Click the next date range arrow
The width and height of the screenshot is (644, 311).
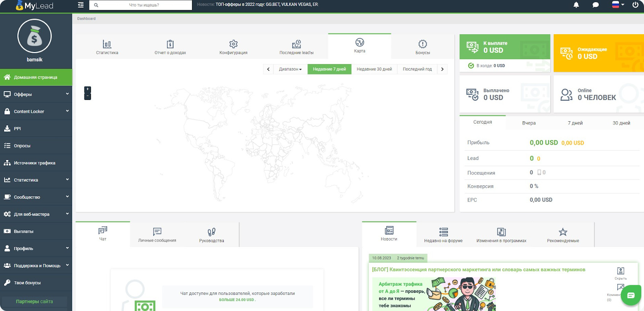(x=442, y=69)
